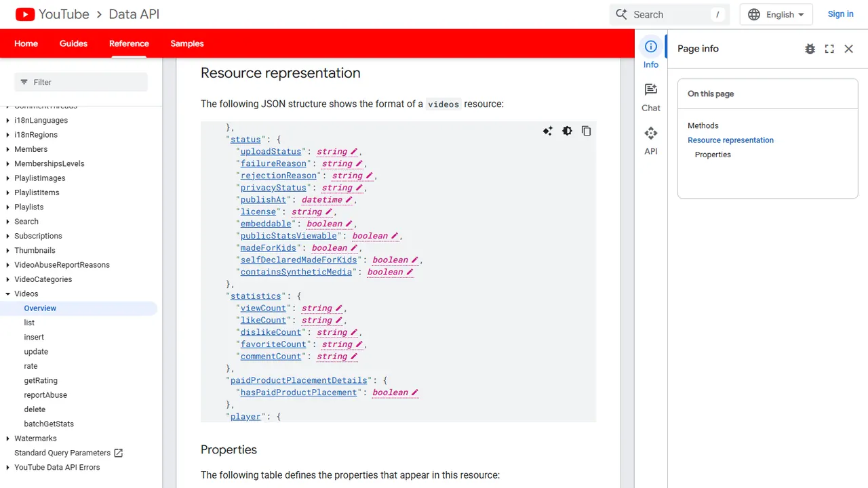
Task: Expand YouTube Data API Errors section
Action: click(8, 468)
